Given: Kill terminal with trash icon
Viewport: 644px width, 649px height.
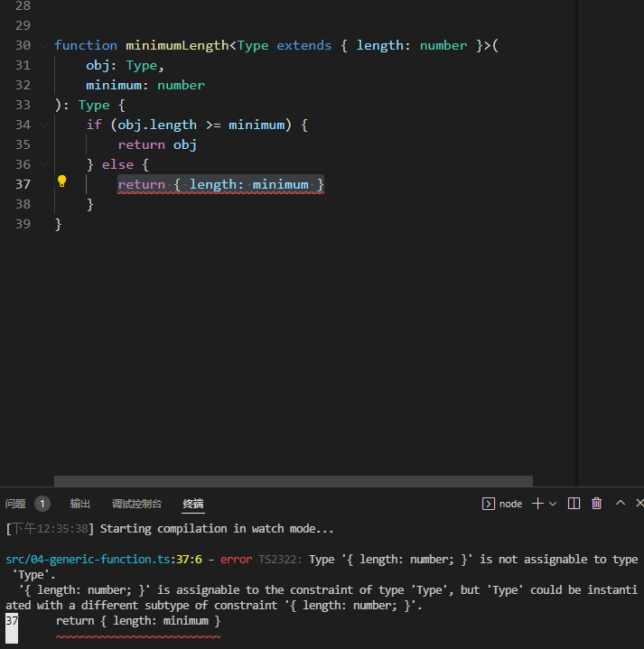Looking at the screenshot, I should point(596,504).
